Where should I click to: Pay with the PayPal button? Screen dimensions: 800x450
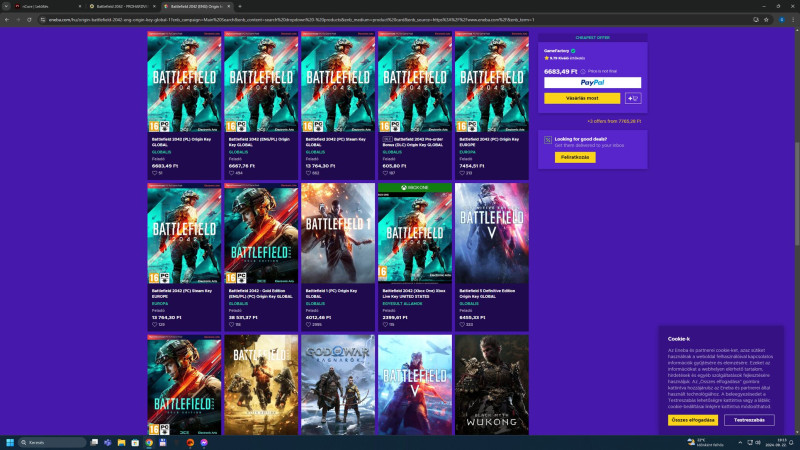(x=592, y=83)
